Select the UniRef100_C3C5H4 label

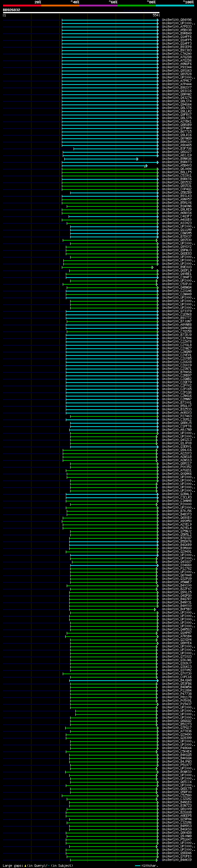click(x=177, y=338)
